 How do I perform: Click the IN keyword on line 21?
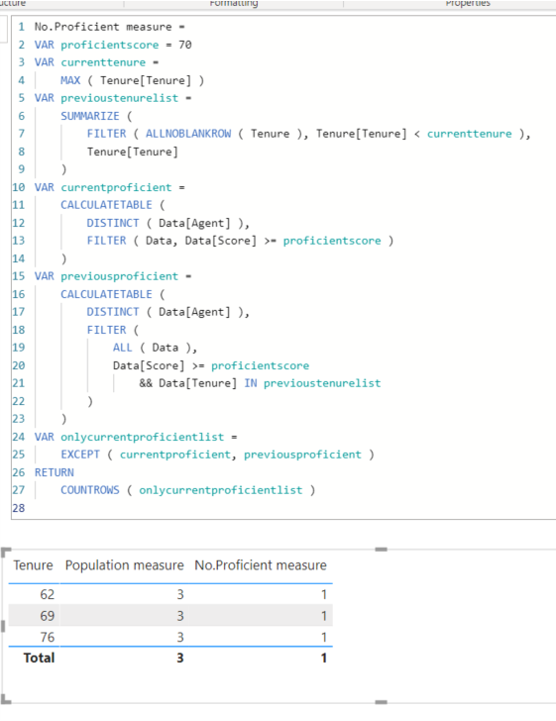(x=251, y=383)
